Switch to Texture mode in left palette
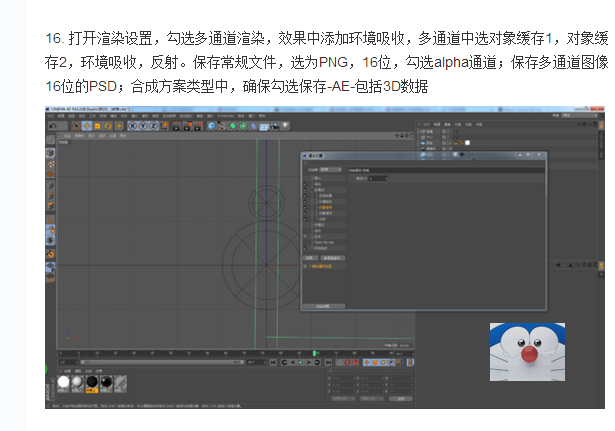615x431 pixels. tap(51, 164)
